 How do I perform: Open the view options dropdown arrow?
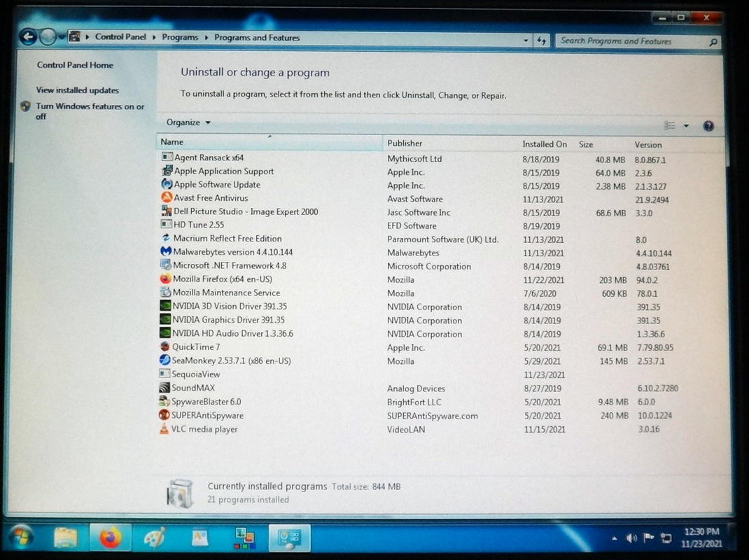(x=686, y=126)
